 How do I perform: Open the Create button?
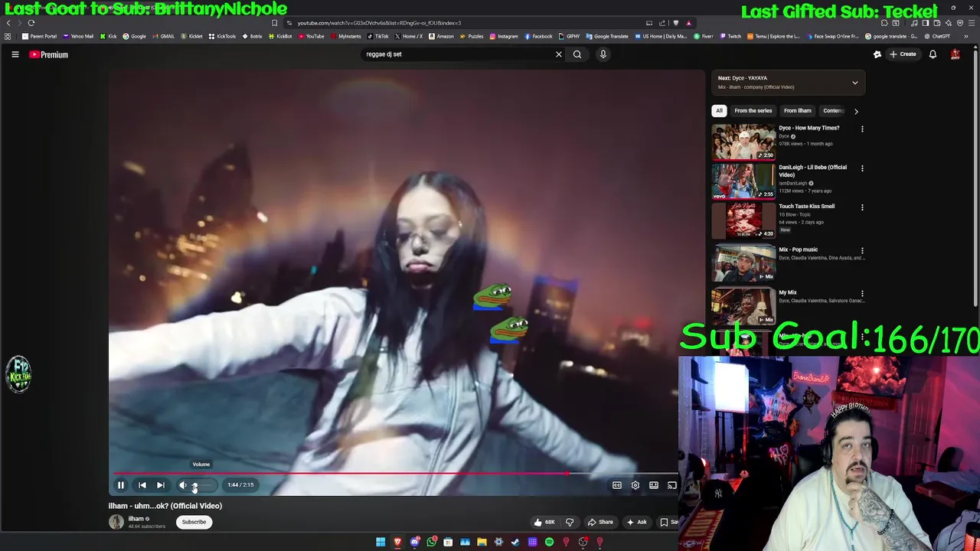click(x=903, y=54)
